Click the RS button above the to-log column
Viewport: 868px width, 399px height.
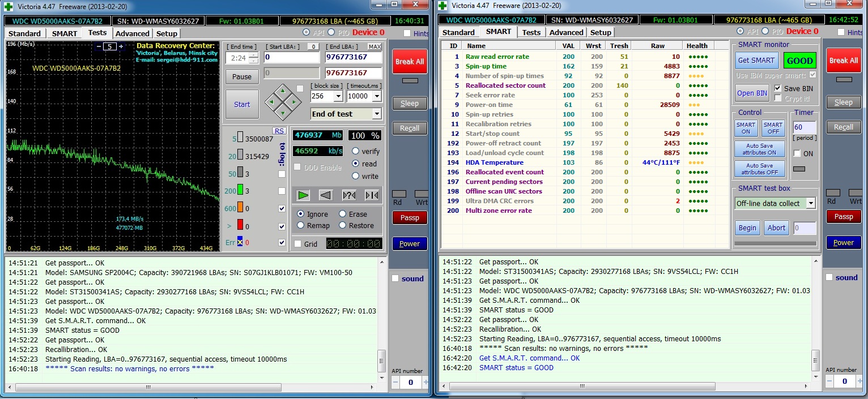[279, 131]
